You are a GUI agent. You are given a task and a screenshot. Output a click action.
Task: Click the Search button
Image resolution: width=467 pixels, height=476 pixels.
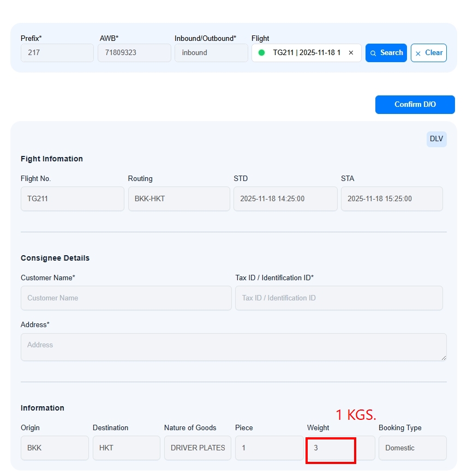[386, 53]
